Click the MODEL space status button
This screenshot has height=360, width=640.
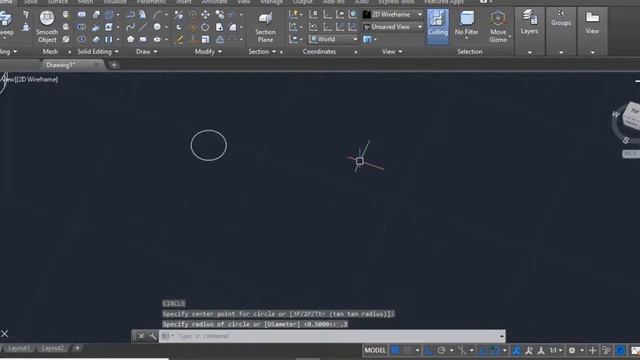point(375,350)
